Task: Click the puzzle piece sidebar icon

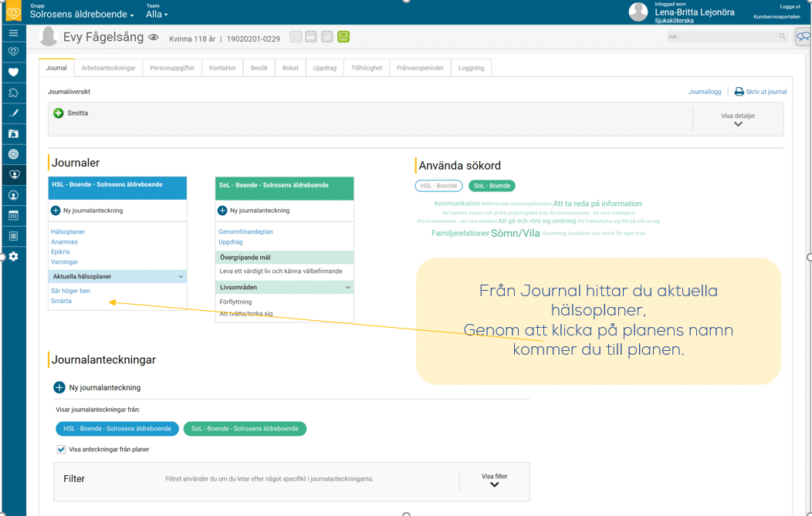Action: (x=13, y=93)
